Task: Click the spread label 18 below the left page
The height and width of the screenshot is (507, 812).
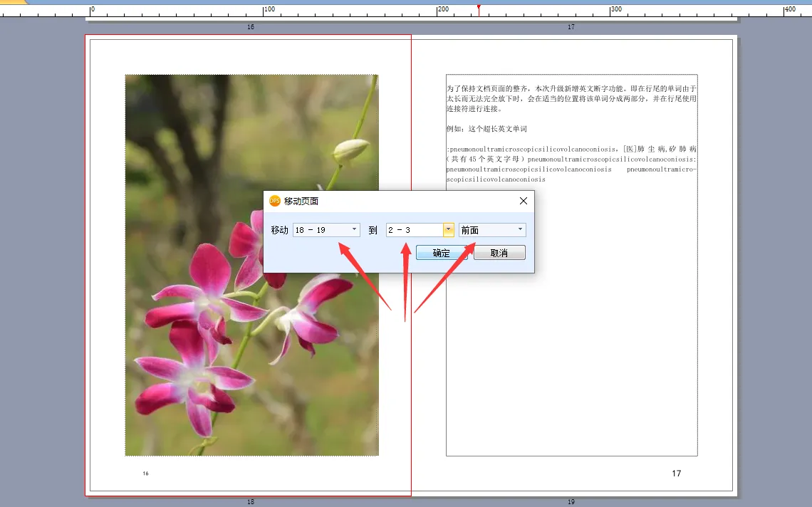Action: click(x=250, y=502)
